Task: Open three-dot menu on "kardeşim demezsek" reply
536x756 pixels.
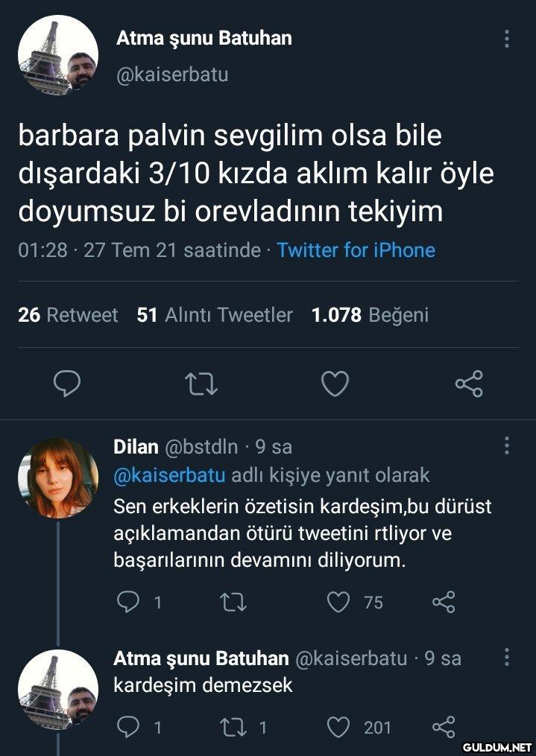Action: [x=507, y=657]
